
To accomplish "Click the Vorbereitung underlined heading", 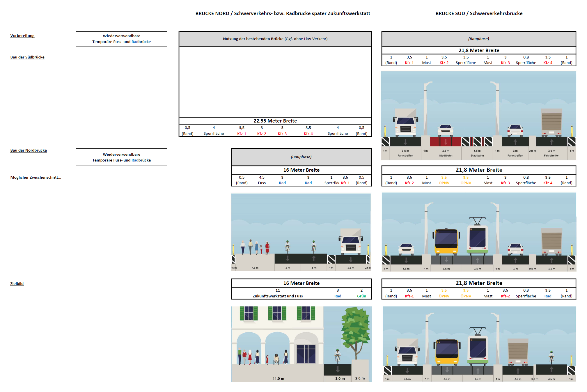I will 22,36.
